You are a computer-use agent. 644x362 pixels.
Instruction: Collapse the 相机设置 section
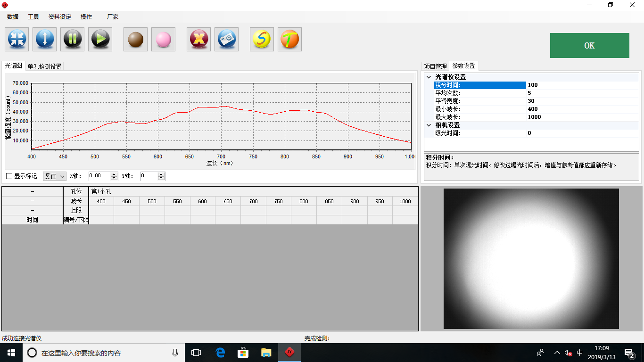click(429, 125)
